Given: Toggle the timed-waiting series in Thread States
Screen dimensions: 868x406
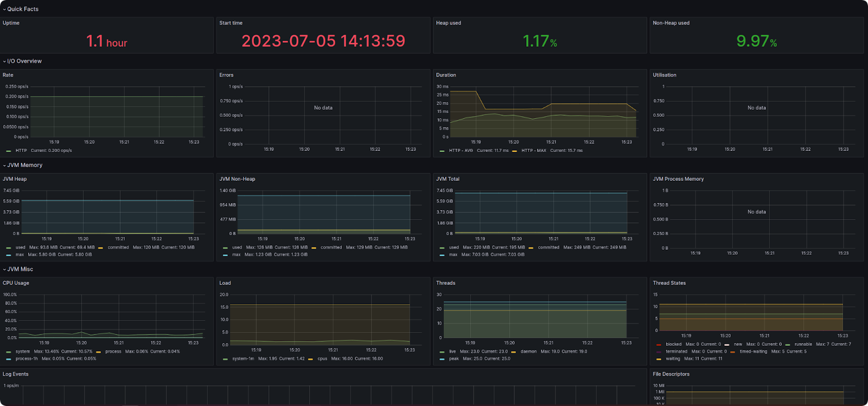Looking at the screenshot, I should [753, 352].
